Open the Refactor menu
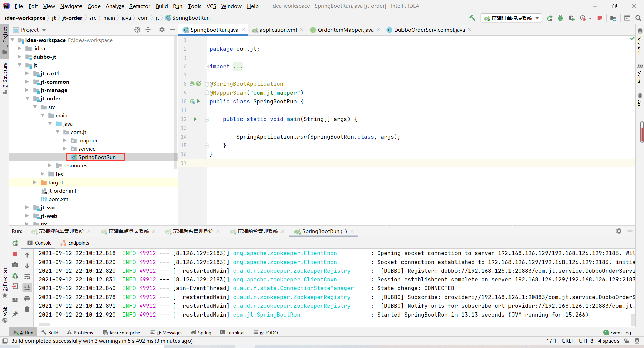Screen dimensions: 644x348 [x=140, y=6]
